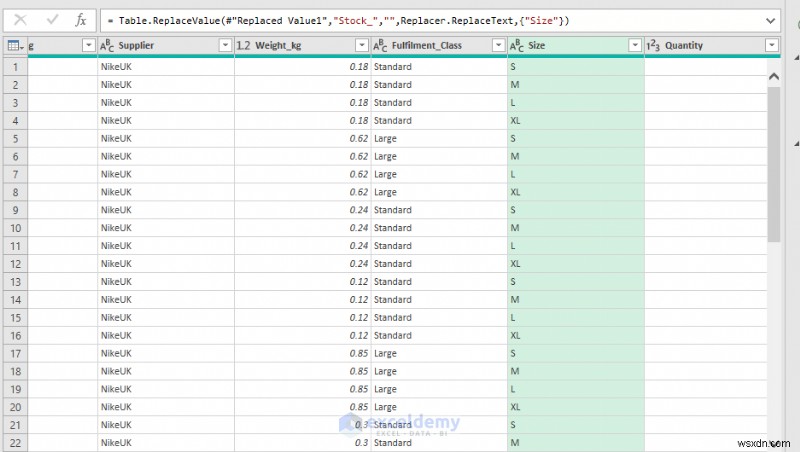Open the Supplier column filter dropdown
This screenshot has width=800, height=452.
[x=225, y=45]
